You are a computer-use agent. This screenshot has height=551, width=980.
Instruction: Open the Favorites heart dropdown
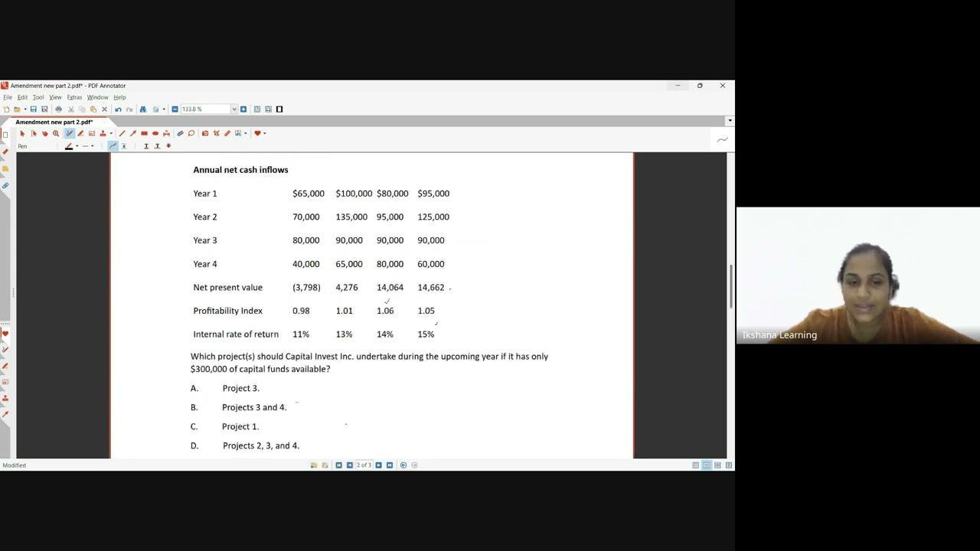point(264,133)
